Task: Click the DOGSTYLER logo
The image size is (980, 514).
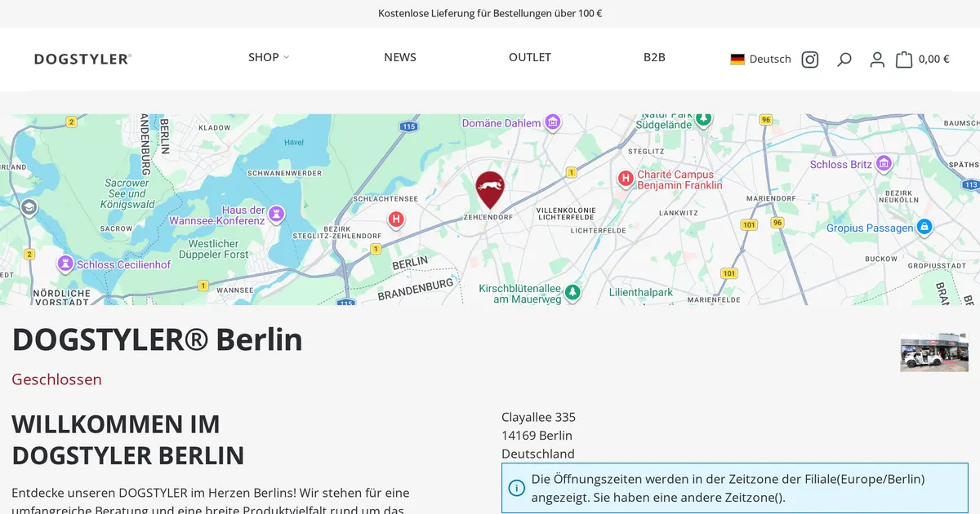Action: pos(82,59)
